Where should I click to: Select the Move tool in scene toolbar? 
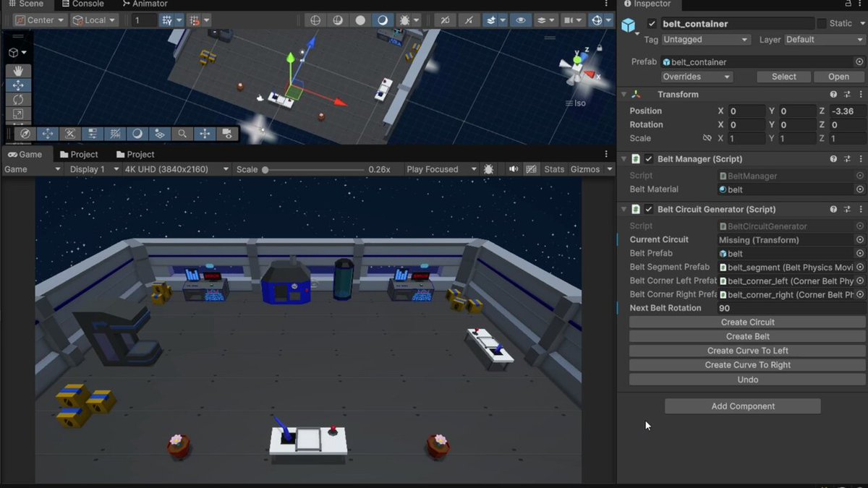18,85
